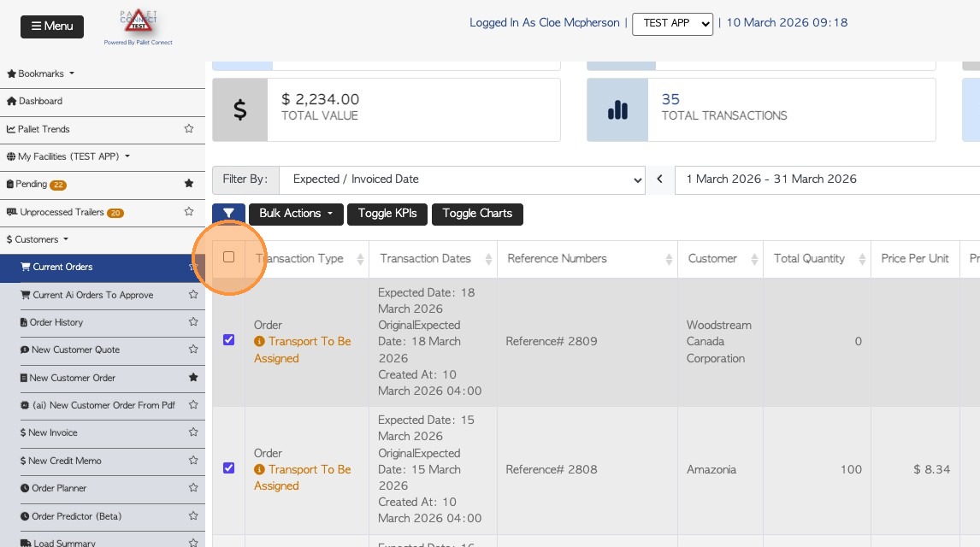The width and height of the screenshot is (980, 547).
Task: Click the star beside Order Planner
Action: pyautogui.click(x=193, y=488)
